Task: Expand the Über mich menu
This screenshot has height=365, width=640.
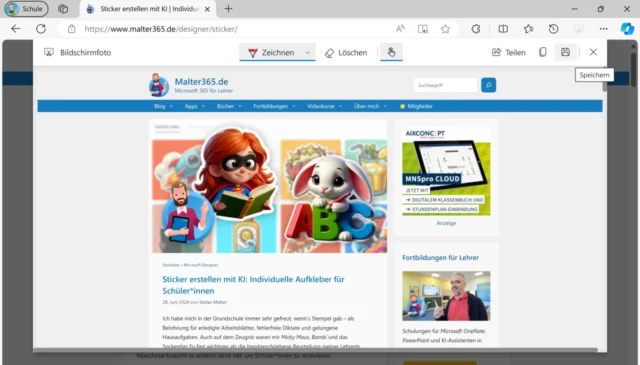Action: click(370, 106)
